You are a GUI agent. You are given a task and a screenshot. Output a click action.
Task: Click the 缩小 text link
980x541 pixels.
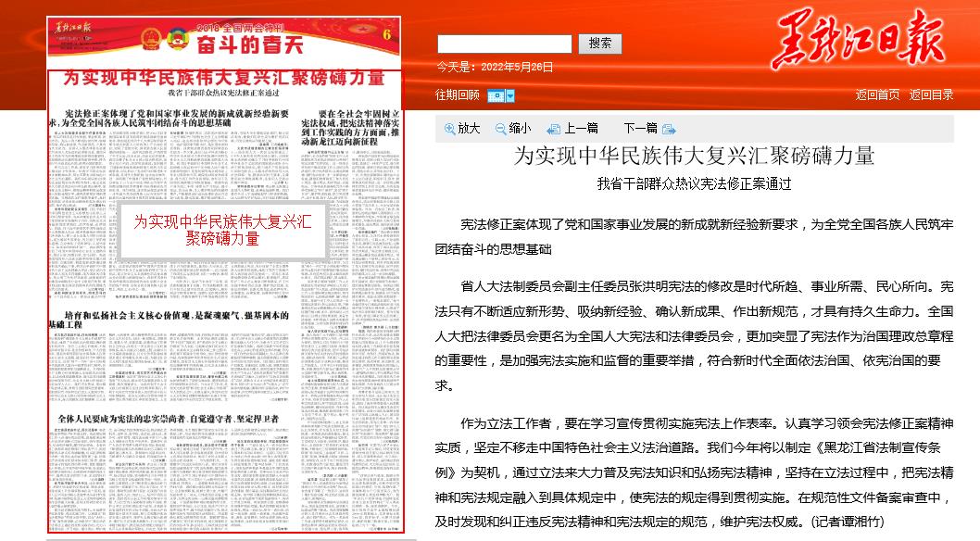520,129
